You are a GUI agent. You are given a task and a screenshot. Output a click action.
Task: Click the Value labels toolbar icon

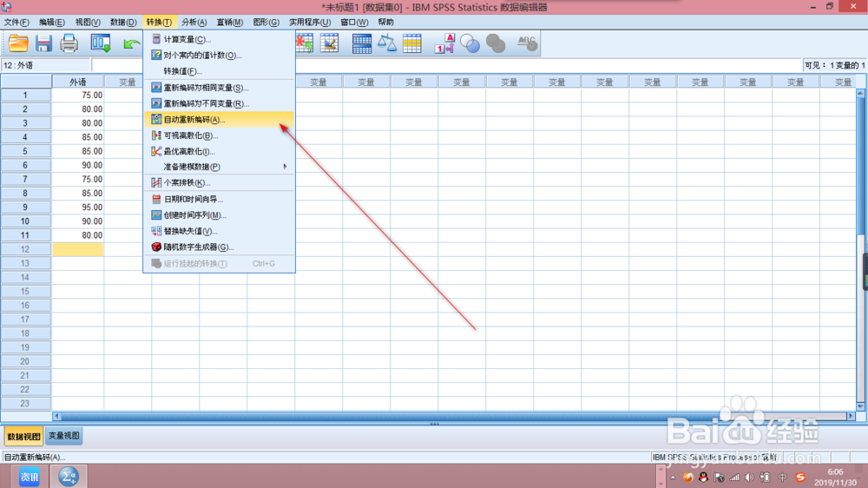coord(444,43)
